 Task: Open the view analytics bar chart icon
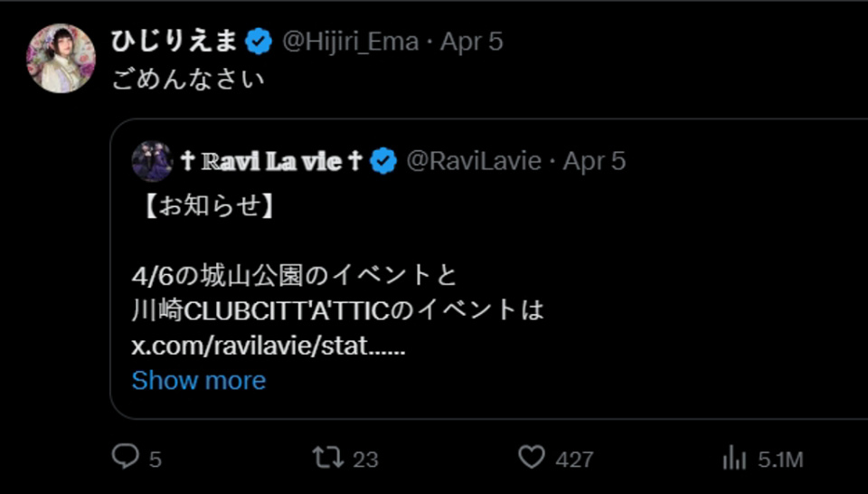point(733,458)
